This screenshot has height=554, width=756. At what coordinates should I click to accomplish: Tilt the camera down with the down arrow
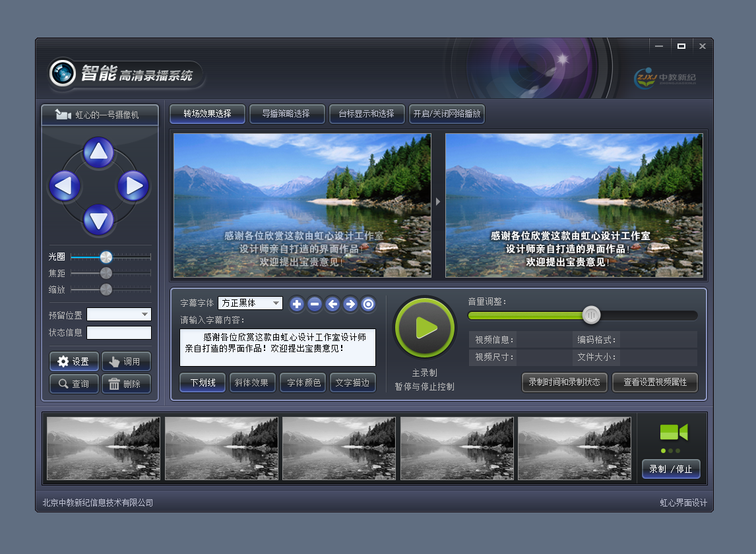pos(98,220)
